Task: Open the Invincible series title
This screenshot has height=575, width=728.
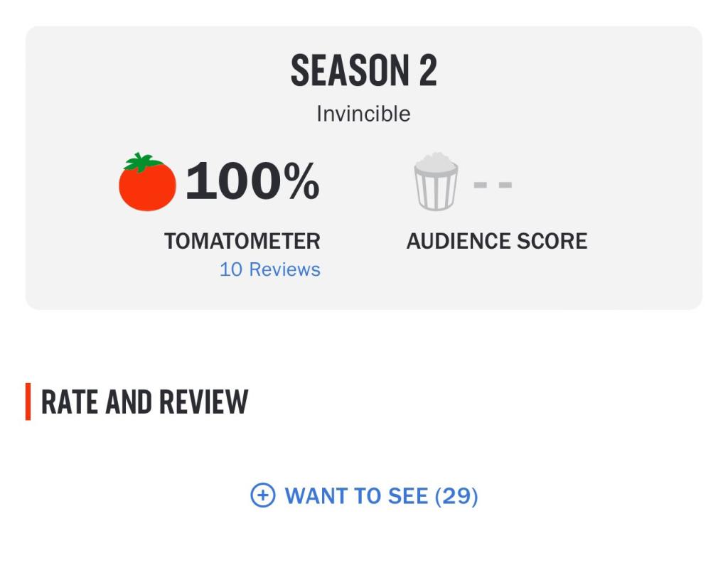Action: (x=363, y=114)
